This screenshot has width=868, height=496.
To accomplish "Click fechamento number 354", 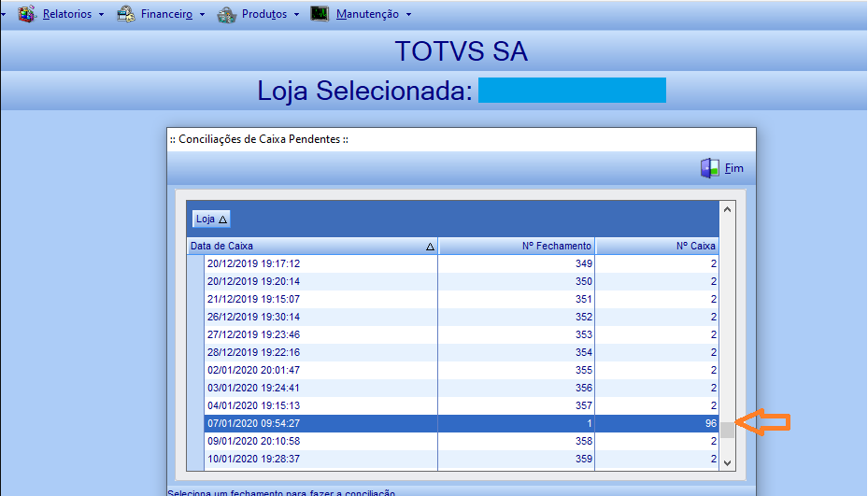I will [583, 352].
